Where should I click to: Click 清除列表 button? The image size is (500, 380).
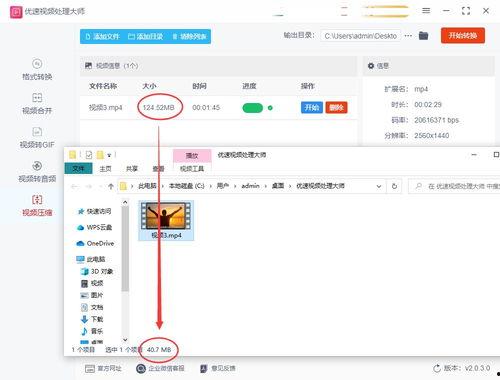pos(190,37)
